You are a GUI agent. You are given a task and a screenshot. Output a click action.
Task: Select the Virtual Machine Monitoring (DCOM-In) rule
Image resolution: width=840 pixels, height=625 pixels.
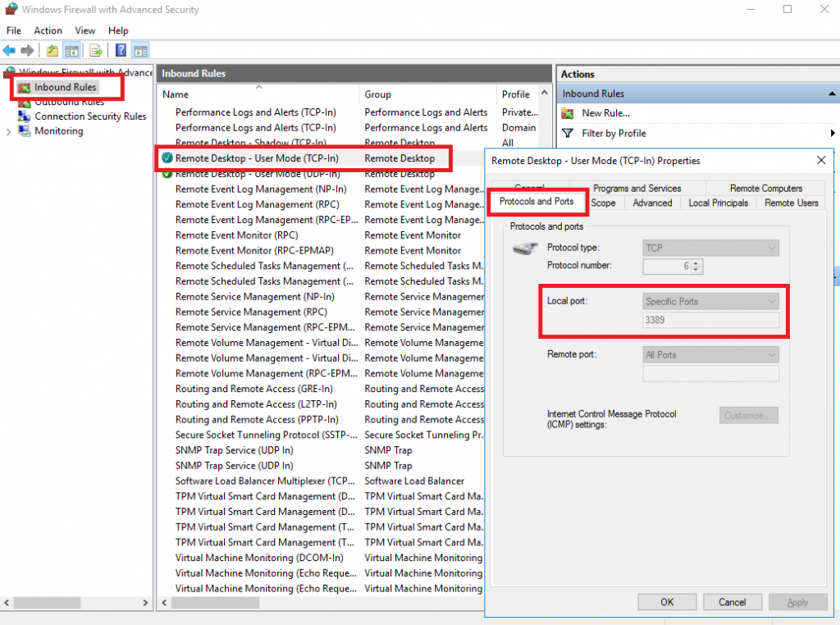pos(259,558)
